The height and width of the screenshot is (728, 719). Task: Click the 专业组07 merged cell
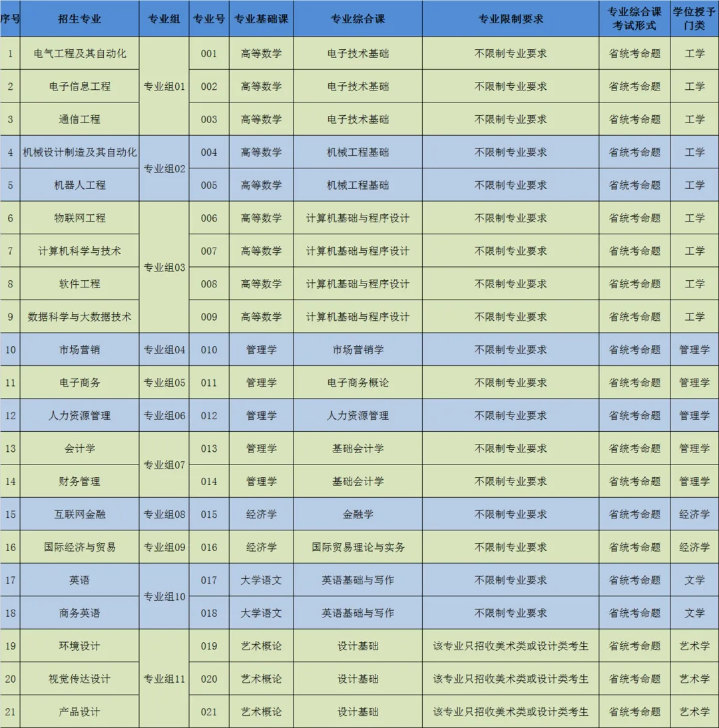tap(164, 464)
